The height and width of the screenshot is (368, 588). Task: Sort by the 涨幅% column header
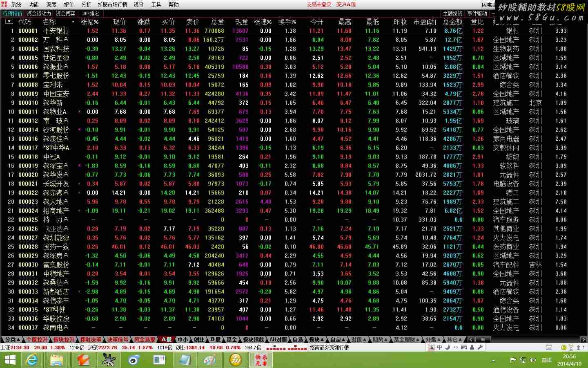[x=90, y=22]
